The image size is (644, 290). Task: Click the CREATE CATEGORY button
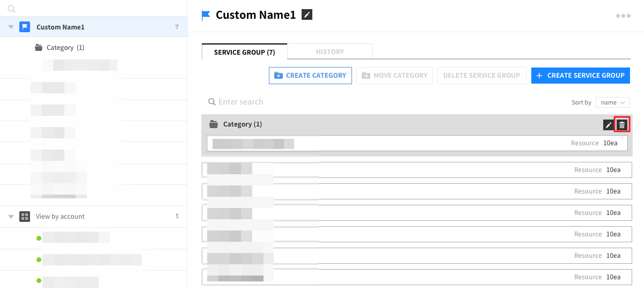310,76
